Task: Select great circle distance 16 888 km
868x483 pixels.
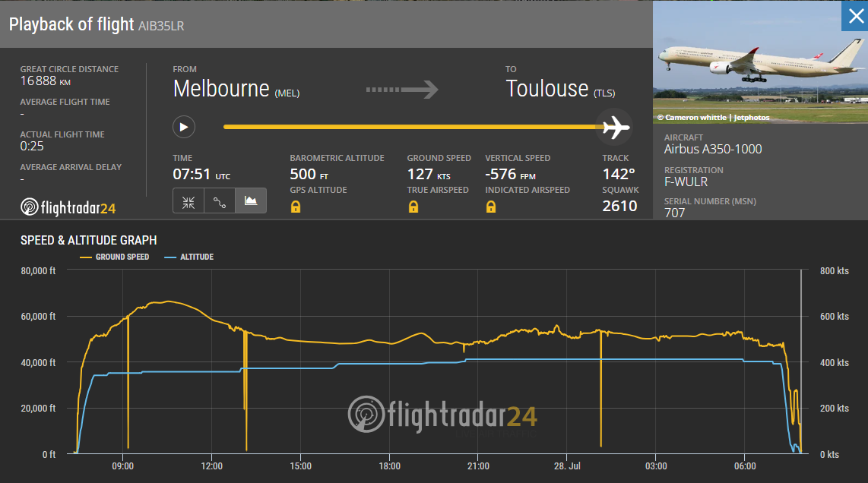Action: [46, 80]
